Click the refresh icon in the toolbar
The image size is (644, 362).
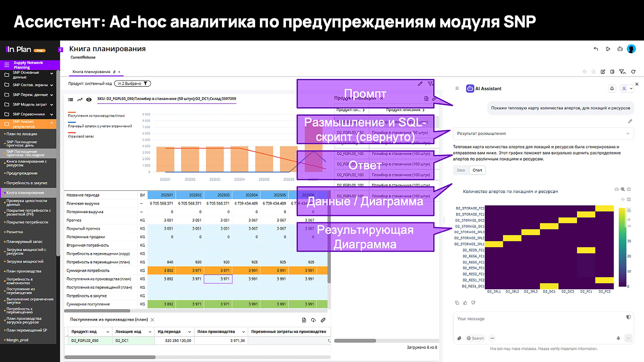(x=633, y=72)
